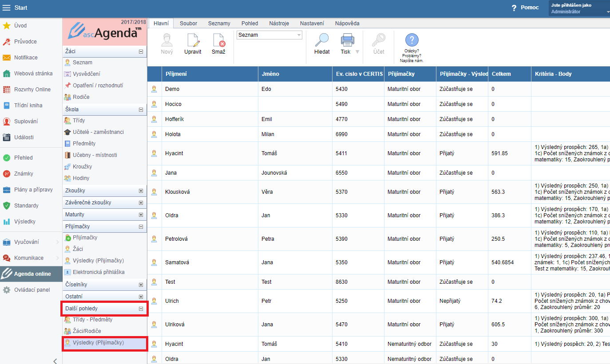Expand the Číselníky section
Image resolution: width=610 pixels, height=364 pixels.
click(x=141, y=285)
